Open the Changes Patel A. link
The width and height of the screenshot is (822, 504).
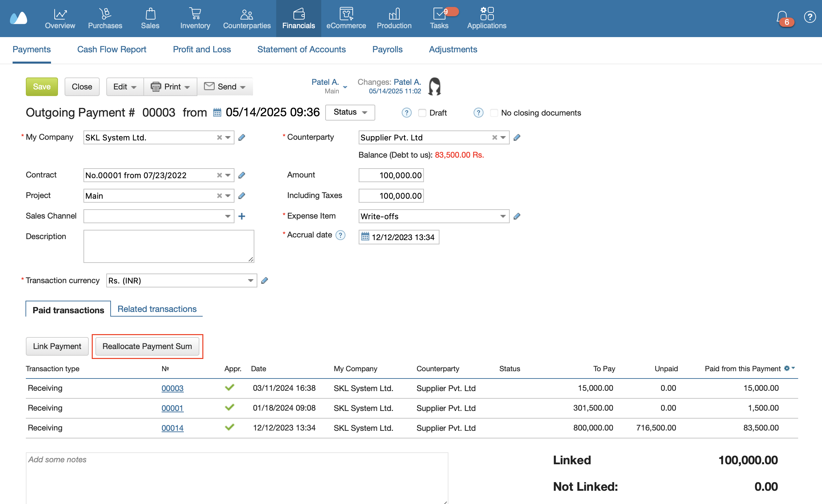click(x=407, y=82)
